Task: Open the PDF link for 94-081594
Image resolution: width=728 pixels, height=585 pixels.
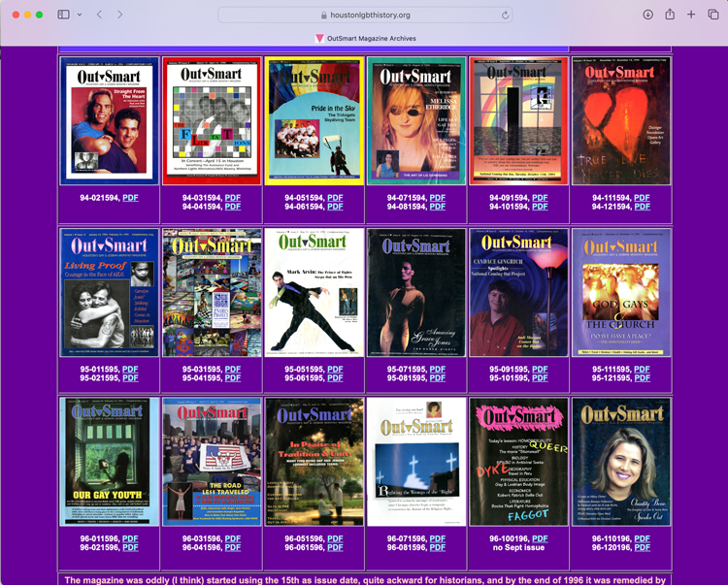Action: (x=438, y=207)
